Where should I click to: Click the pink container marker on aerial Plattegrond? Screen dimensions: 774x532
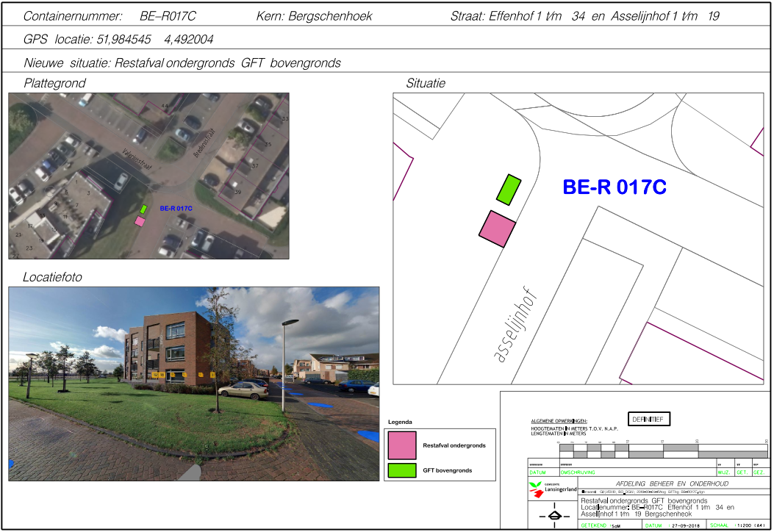coord(140,220)
